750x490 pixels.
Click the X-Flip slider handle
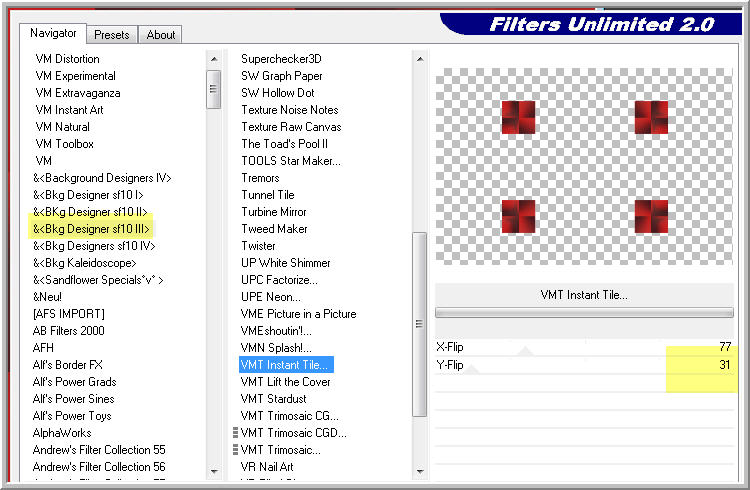coord(526,351)
